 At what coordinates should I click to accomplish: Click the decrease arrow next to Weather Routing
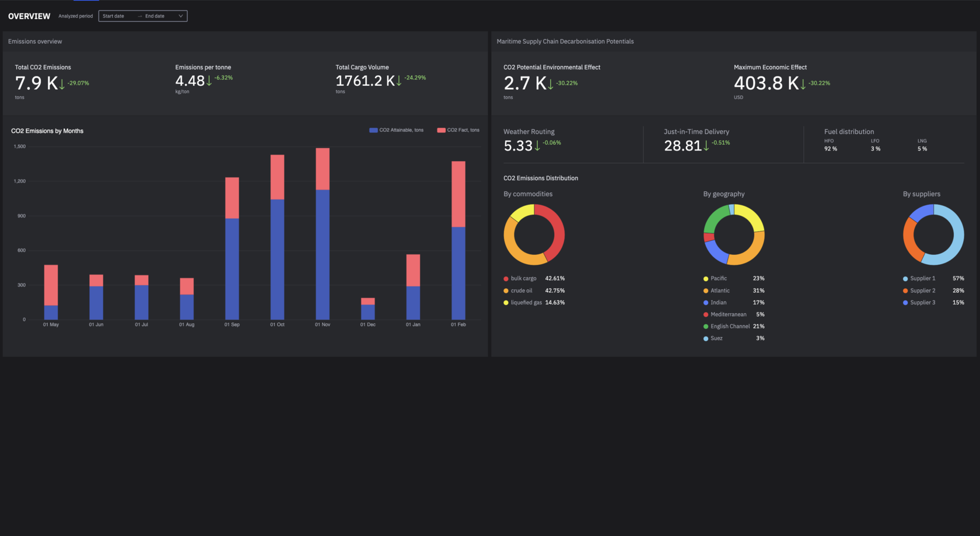(536, 146)
